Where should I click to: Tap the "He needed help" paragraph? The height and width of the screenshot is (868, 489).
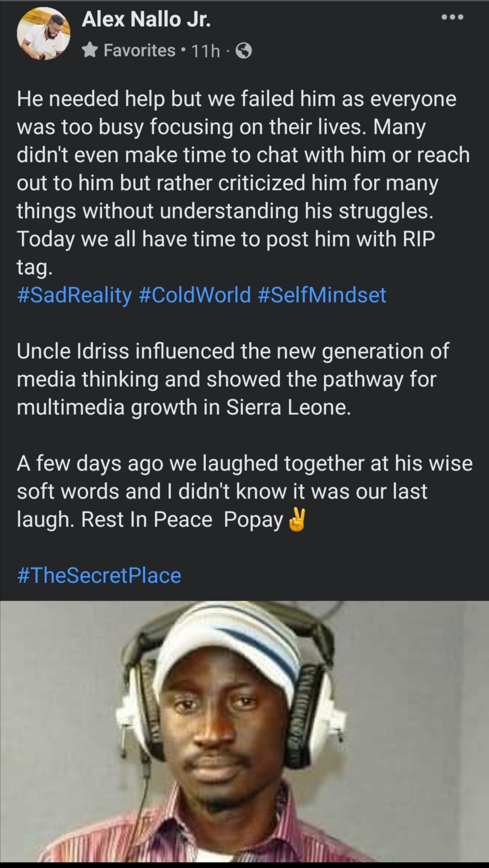[235, 155]
